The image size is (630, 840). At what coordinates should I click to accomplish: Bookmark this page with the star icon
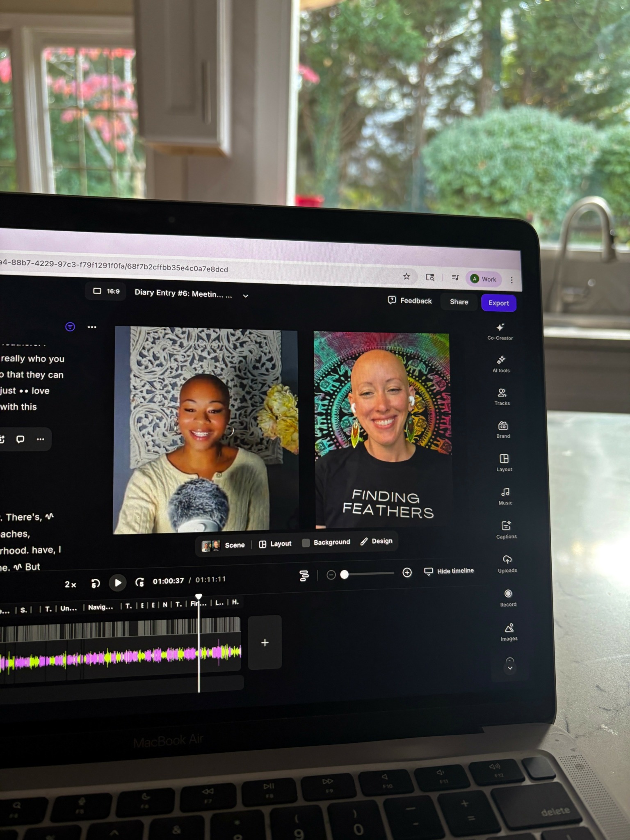[406, 276]
